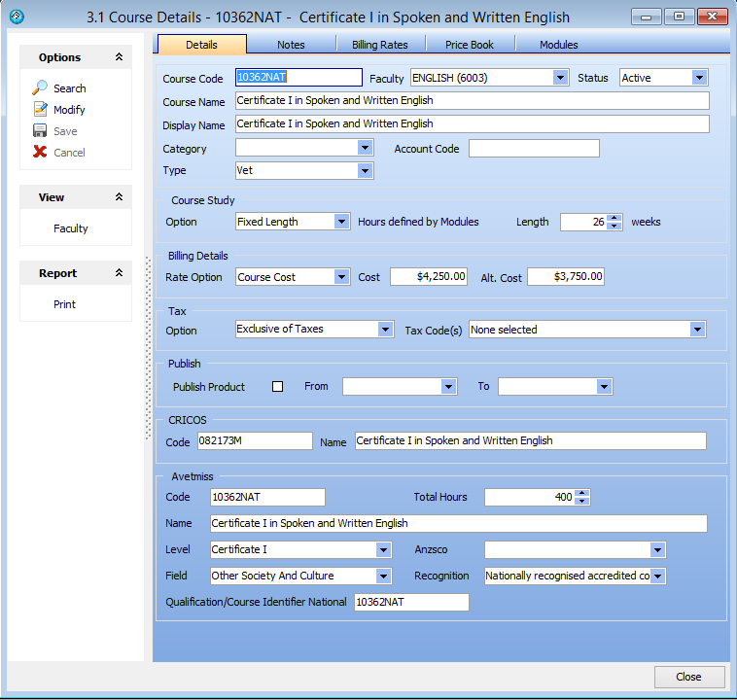Click the Save floppy disk icon
Screen dimensions: 737x700
pyautogui.click(x=40, y=131)
